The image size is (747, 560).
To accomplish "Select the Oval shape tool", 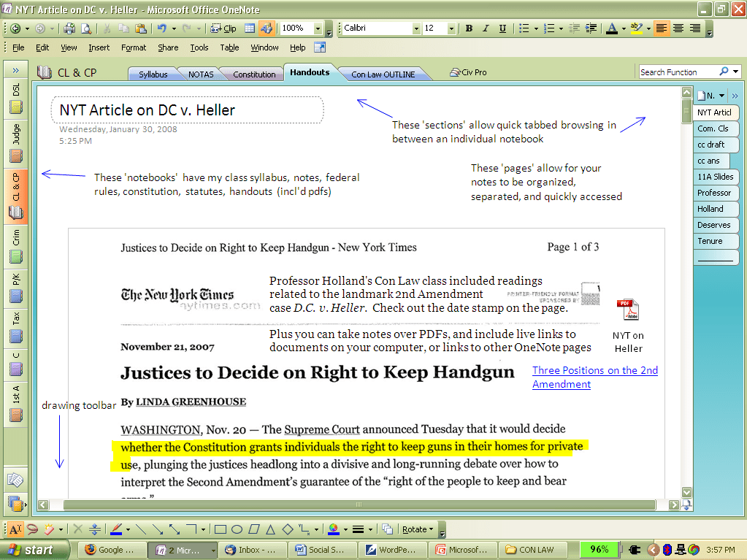I will coord(237,529).
